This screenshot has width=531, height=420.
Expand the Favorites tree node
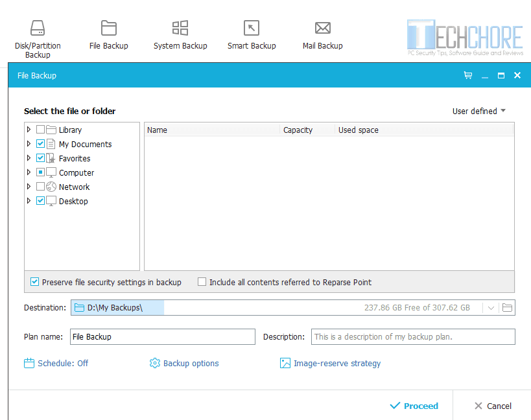point(29,157)
